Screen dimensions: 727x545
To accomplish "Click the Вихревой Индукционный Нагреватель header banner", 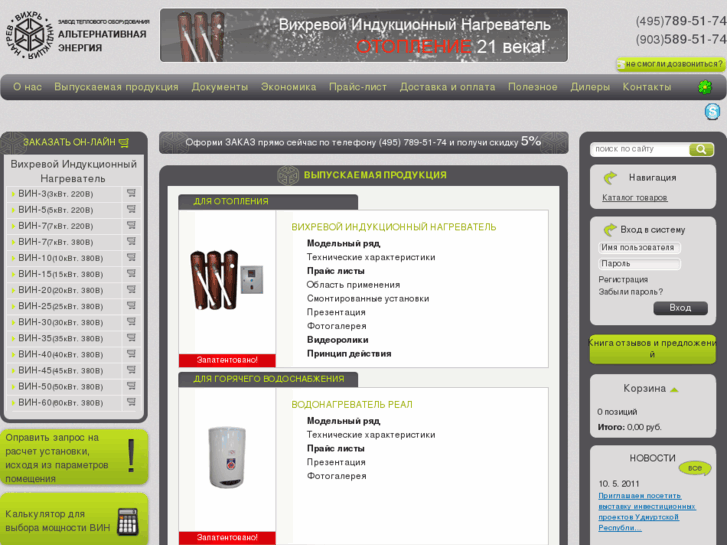I will coord(364,35).
